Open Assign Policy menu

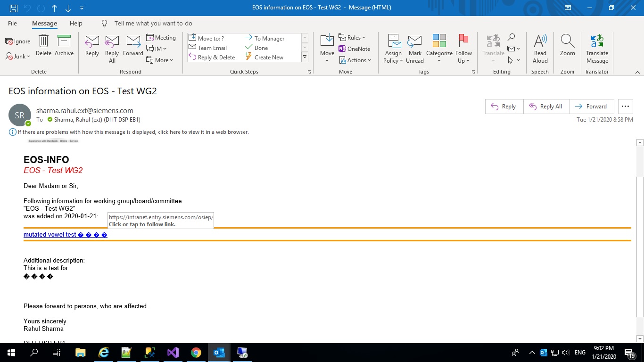[393, 49]
